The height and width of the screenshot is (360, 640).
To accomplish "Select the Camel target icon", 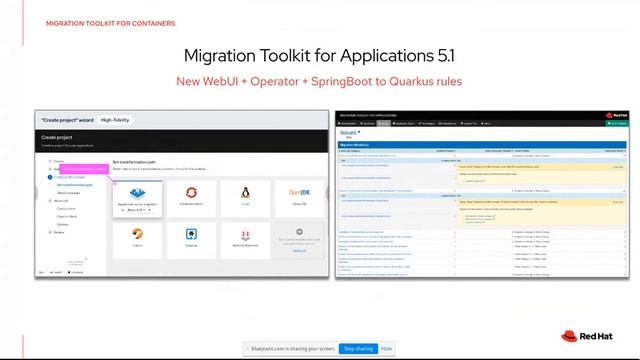I will tap(137, 234).
